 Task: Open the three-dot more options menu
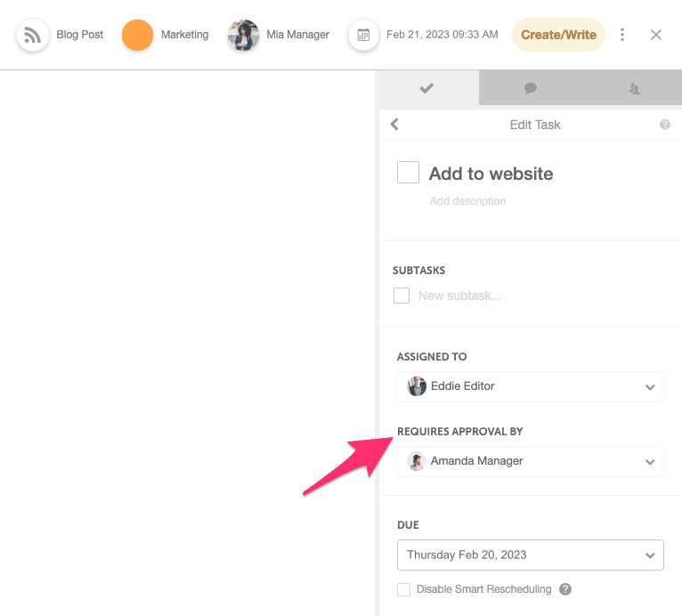[622, 36]
